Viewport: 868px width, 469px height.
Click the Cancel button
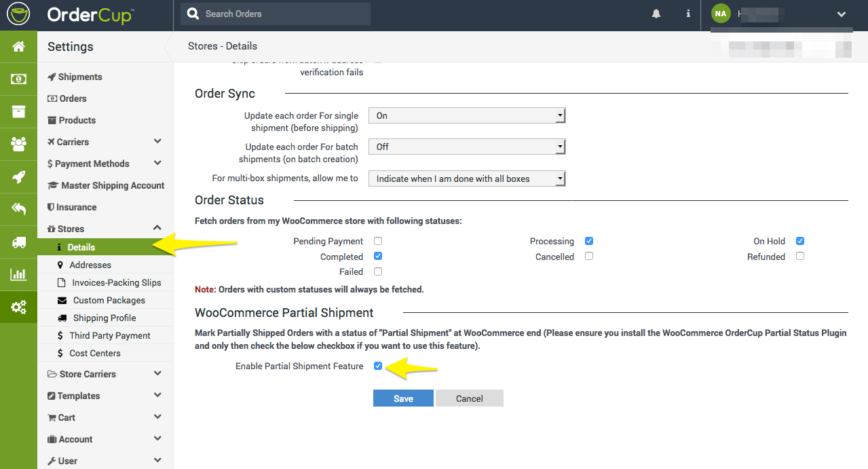click(469, 398)
